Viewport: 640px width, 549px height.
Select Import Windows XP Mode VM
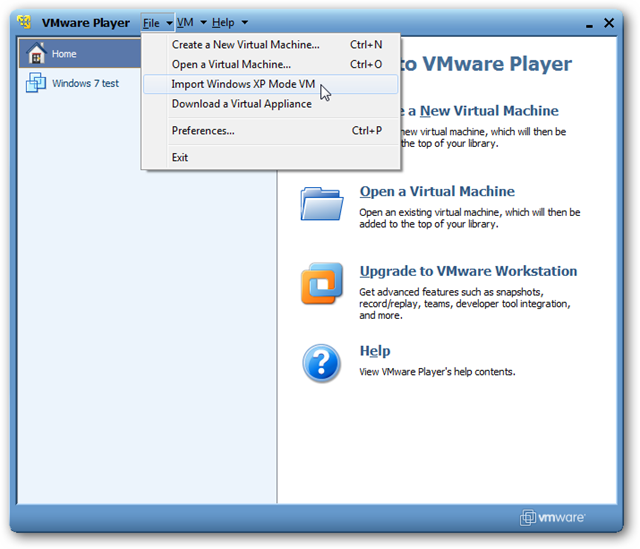[x=271, y=84]
